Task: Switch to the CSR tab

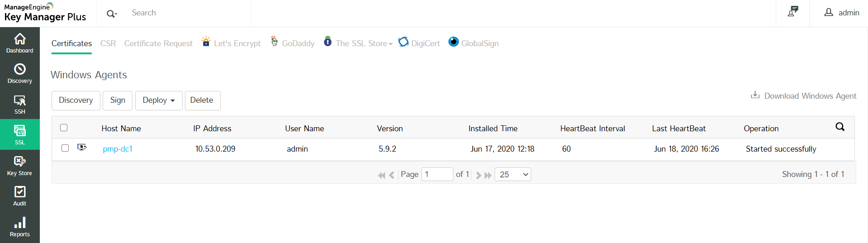Action: point(108,43)
